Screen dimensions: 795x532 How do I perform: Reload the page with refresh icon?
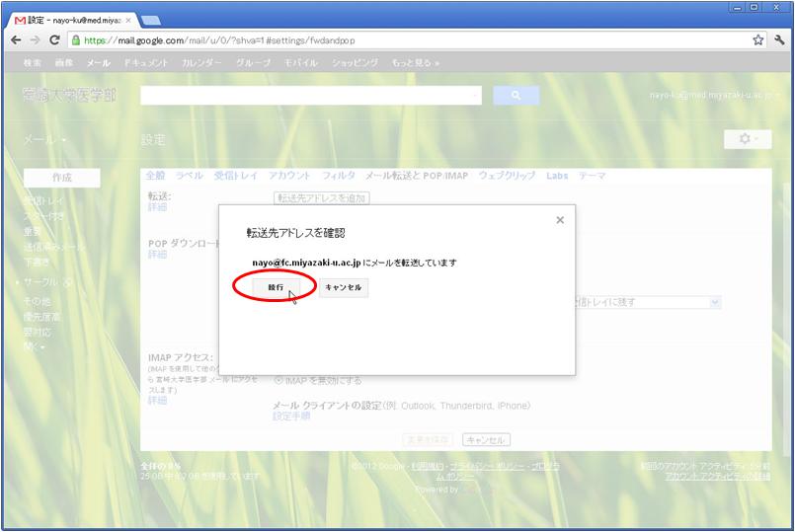tap(55, 40)
